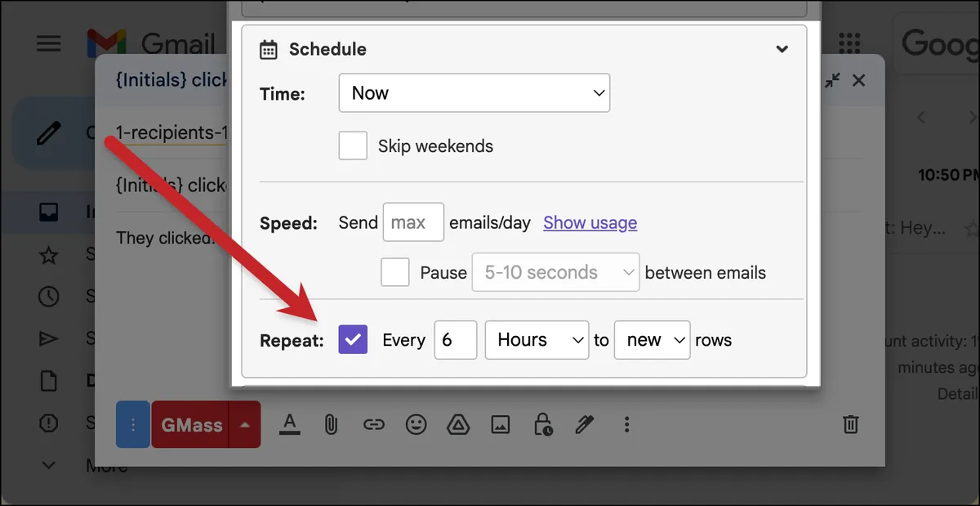Uncheck the Repeat checkbox

353,339
